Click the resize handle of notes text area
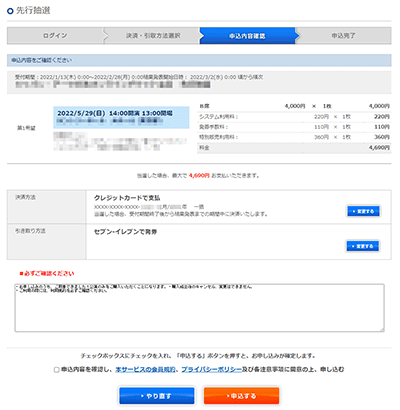 coord(382,329)
